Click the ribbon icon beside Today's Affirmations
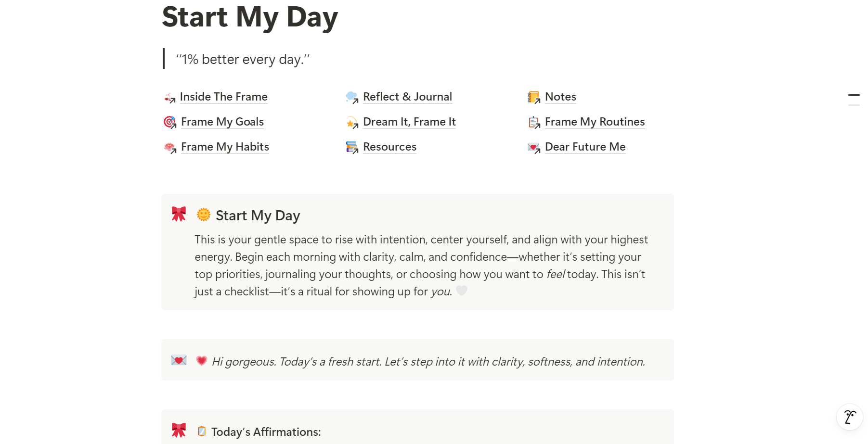868x444 pixels. [179, 430]
